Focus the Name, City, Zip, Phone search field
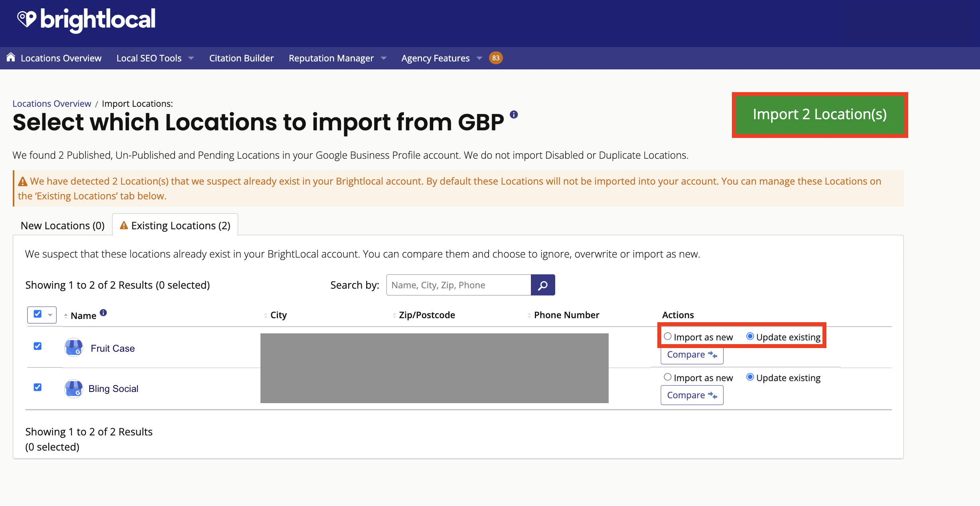This screenshot has width=980, height=506. tap(459, 285)
